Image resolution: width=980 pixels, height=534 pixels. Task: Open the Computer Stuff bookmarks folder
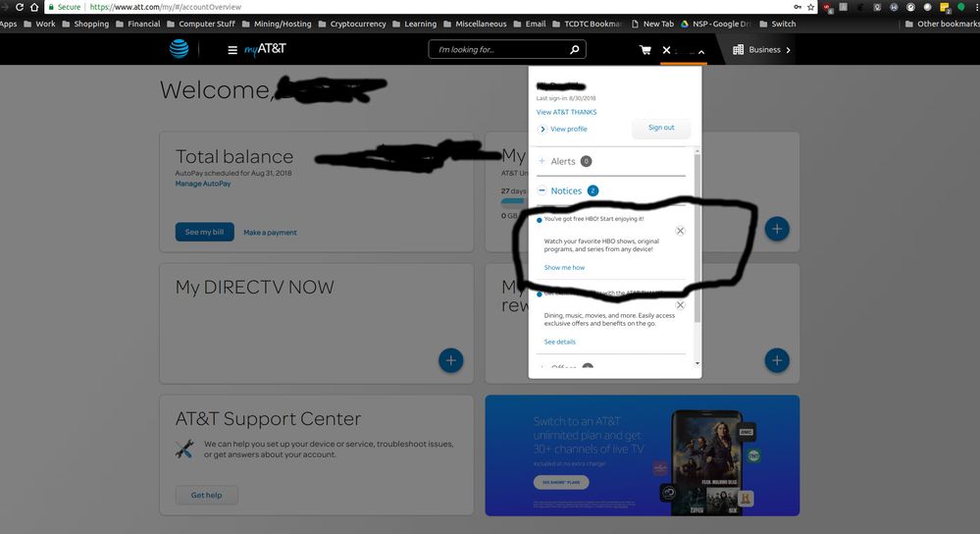pyautogui.click(x=201, y=24)
